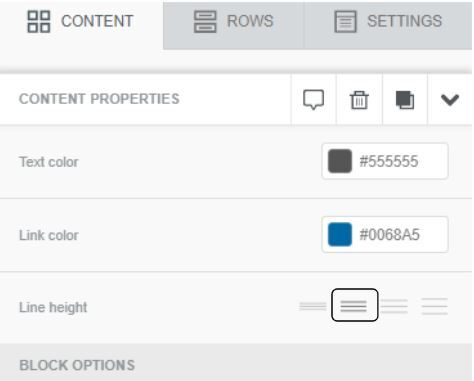Set line height to the third spacing option
The image size is (474, 381).
[394, 306]
